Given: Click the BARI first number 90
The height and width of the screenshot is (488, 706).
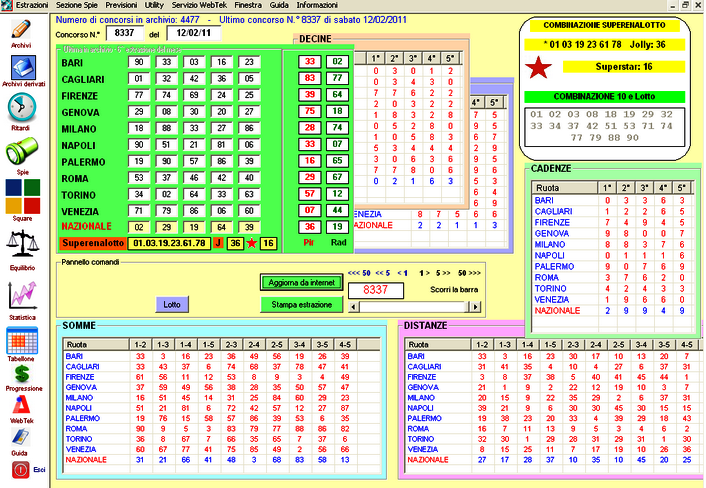Looking at the screenshot, I should 139,62.
